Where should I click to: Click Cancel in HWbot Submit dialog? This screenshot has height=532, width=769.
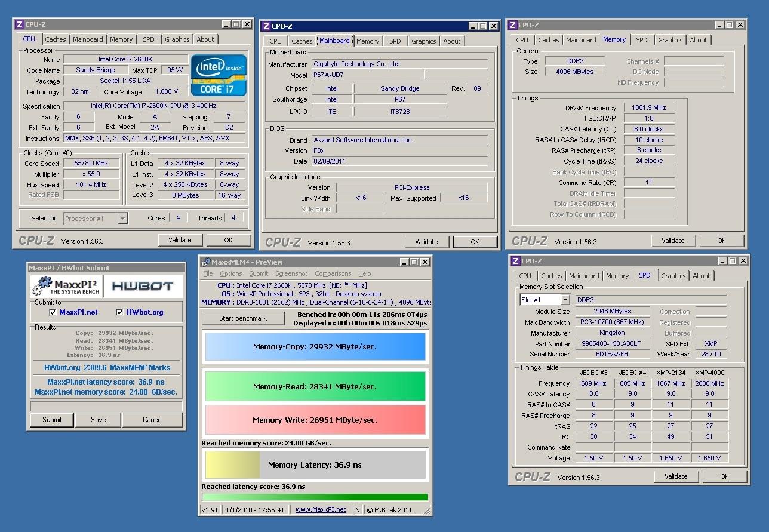coord(152,420)
